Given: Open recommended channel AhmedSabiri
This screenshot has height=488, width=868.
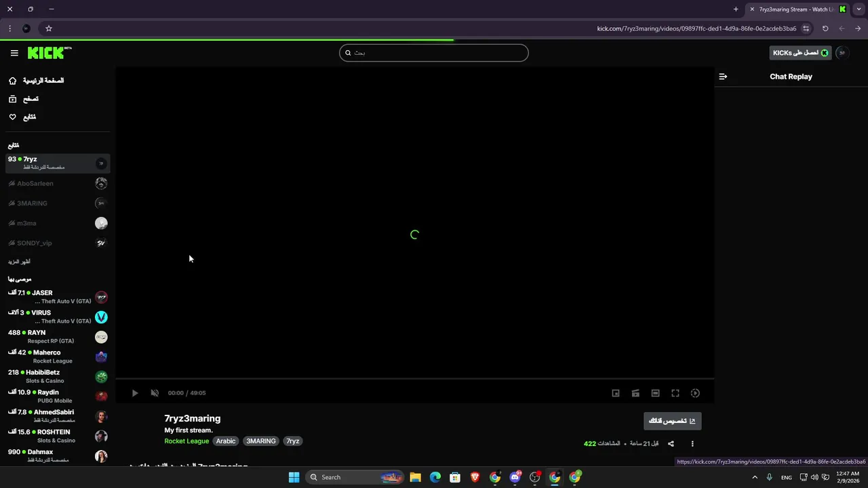Looking at the screenshot, I should [x=58, y=416].
